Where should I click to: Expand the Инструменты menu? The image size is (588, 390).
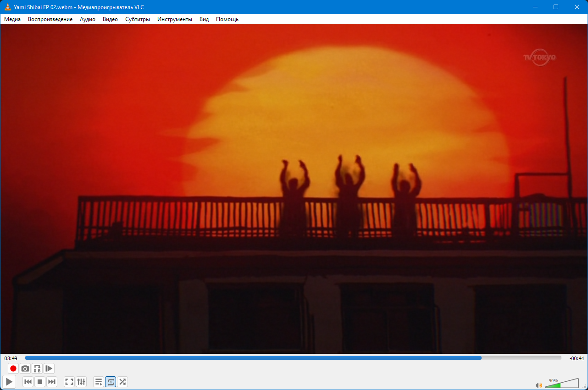(x=174, y=19)
